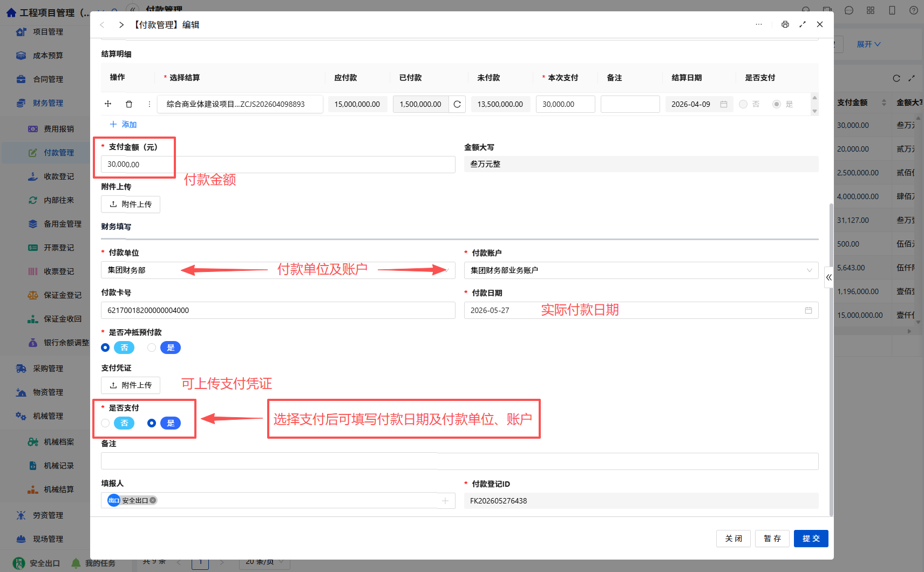Click the 提交 button
Image resolution: width=924 pixels, height=572 pixels.
[x=811, y=539]
